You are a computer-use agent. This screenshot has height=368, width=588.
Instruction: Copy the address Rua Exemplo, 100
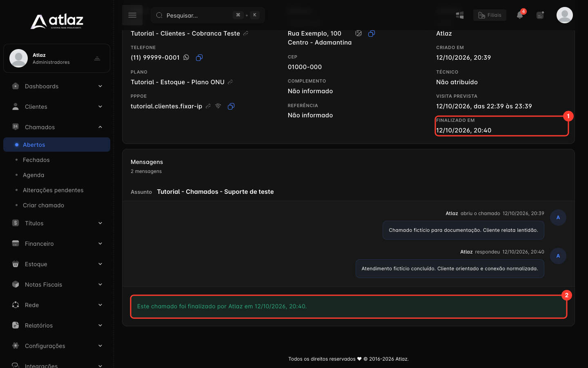(372, 34)
